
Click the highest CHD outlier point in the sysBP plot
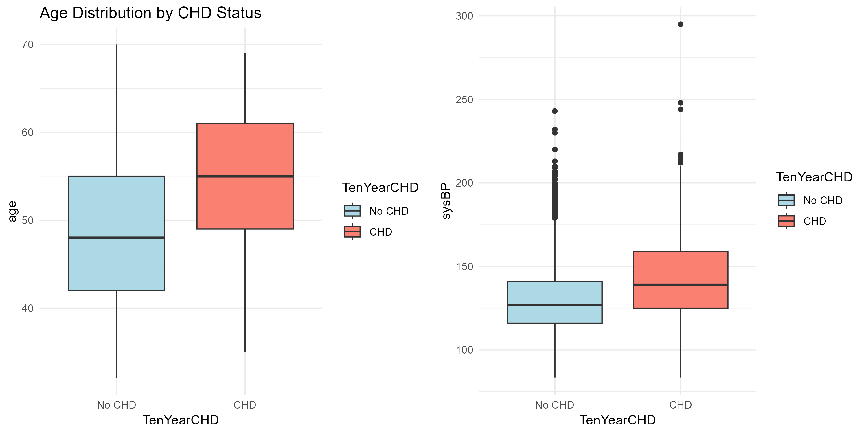click(x=680, y=24)
